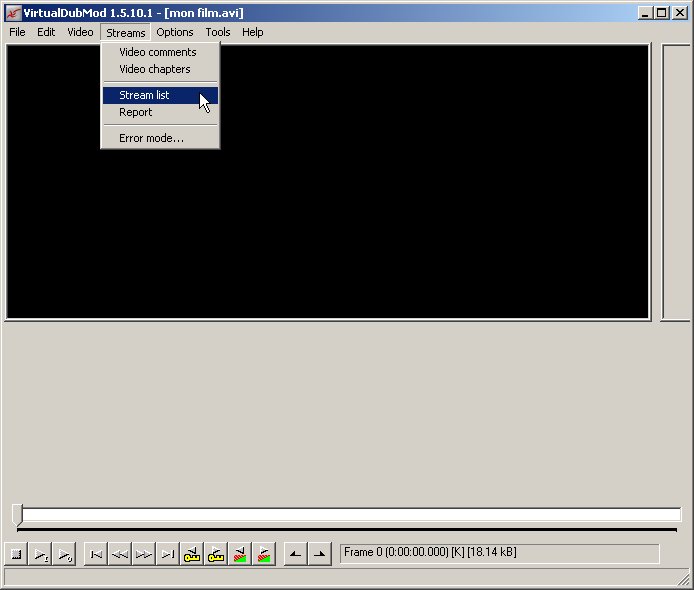The image size is (694, 590).
Task: Go to the next scene change
Action: coord(263,554)
